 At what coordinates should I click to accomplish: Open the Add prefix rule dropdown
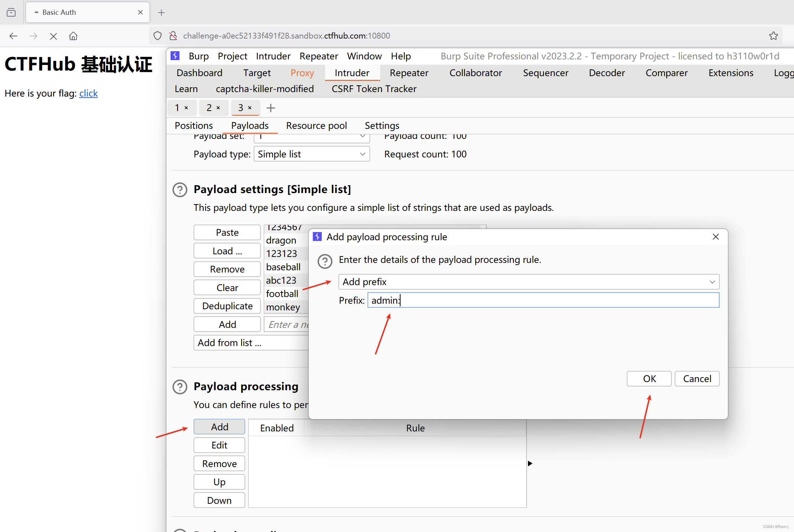[x=528, y=282]
